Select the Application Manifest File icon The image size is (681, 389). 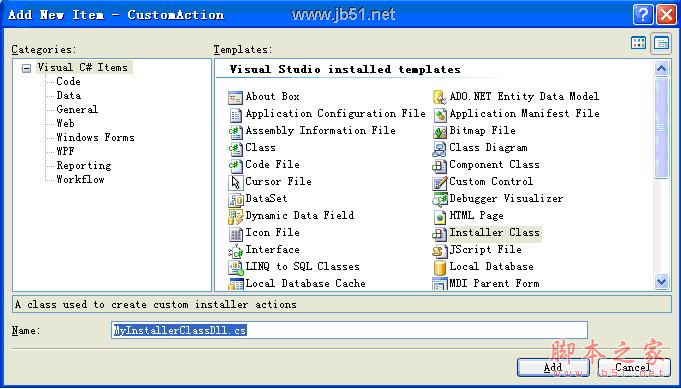tap(440, 115)
